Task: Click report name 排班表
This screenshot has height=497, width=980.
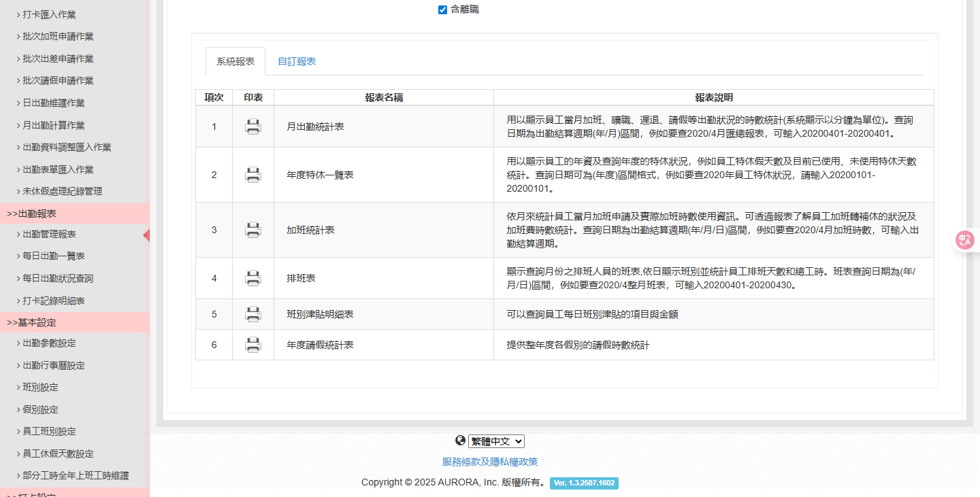Action: (301, 278)
